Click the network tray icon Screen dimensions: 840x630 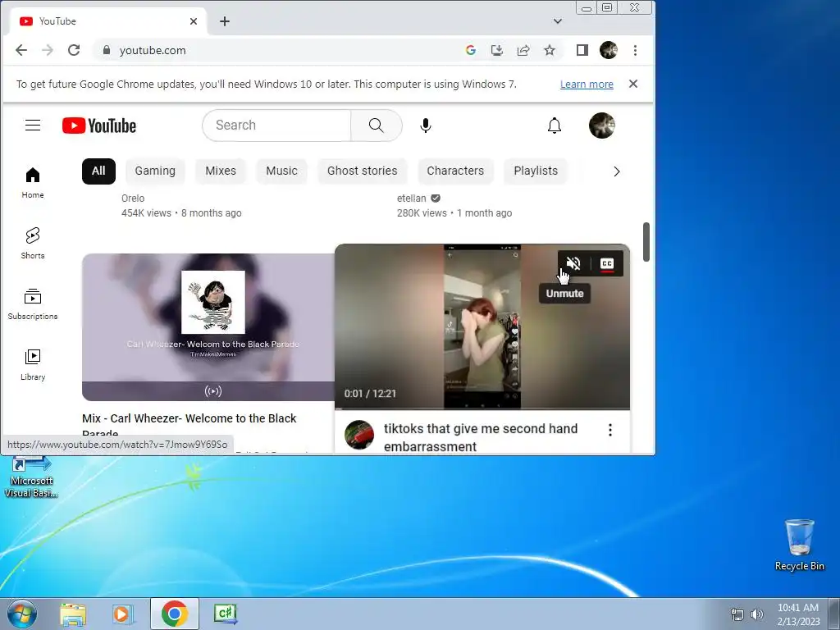coord(737,614)
